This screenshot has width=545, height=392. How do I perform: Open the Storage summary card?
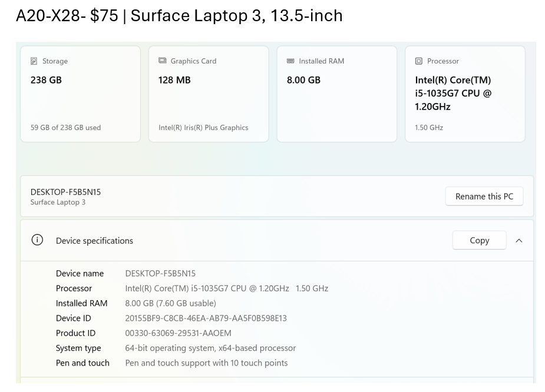(x=80, y=93)
